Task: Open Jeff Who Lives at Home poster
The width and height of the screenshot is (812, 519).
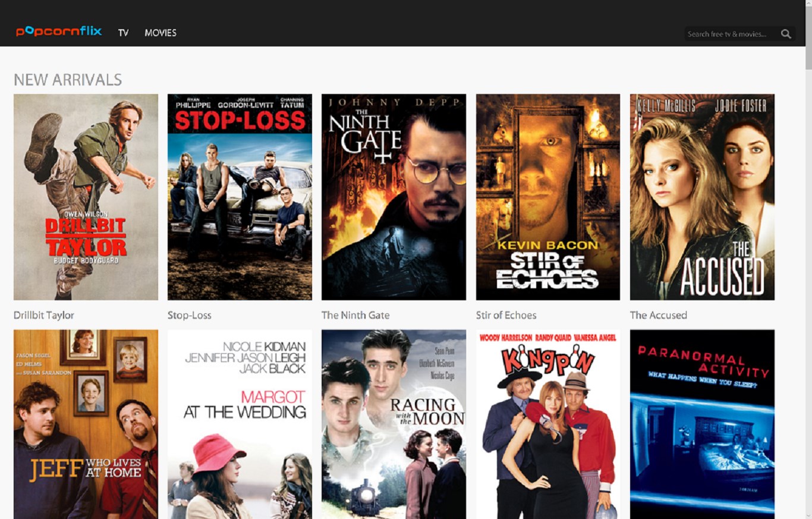Action: (86, 424)
